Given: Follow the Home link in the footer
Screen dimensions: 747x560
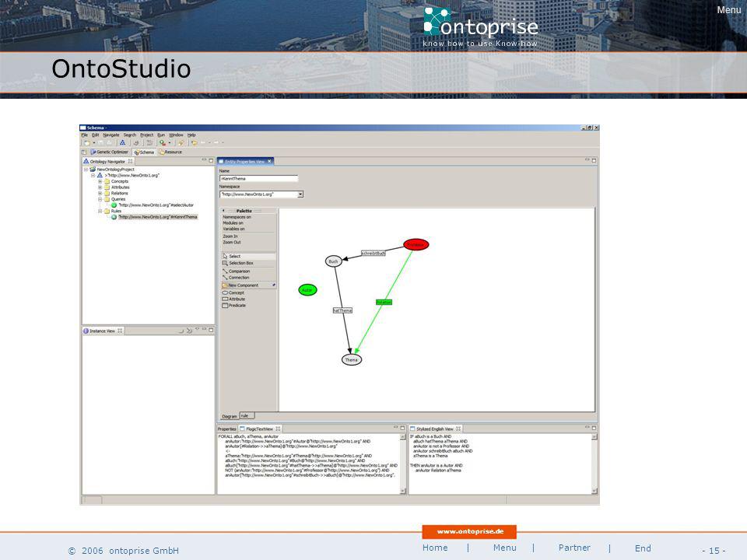Looking at the screenshot, I should 435,548.
